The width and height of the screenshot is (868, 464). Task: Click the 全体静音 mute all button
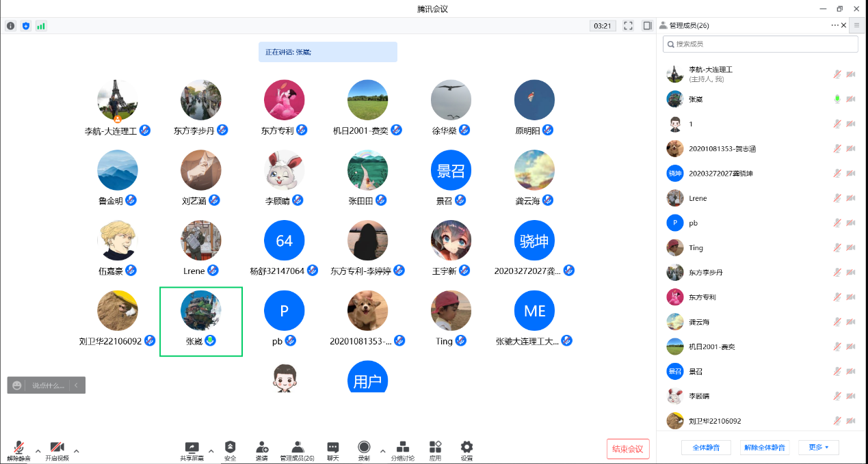point(706,448)
